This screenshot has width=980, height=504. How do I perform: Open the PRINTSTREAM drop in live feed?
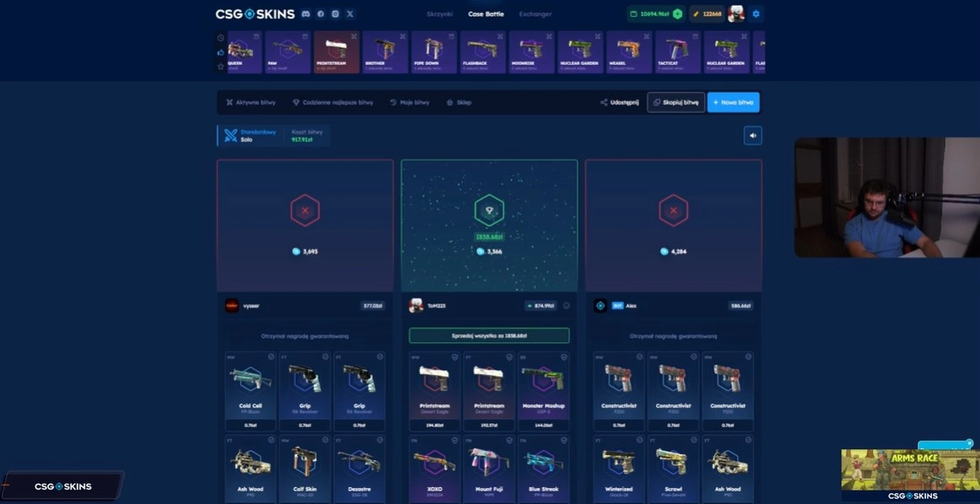(x=337, y=52)
